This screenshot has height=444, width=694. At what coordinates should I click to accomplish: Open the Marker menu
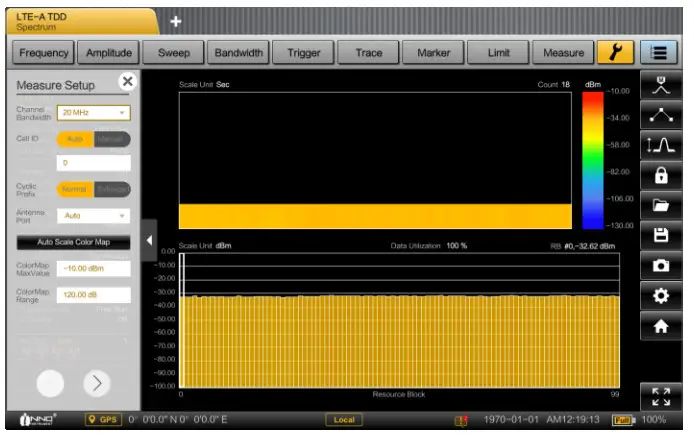tap(433, 53)
